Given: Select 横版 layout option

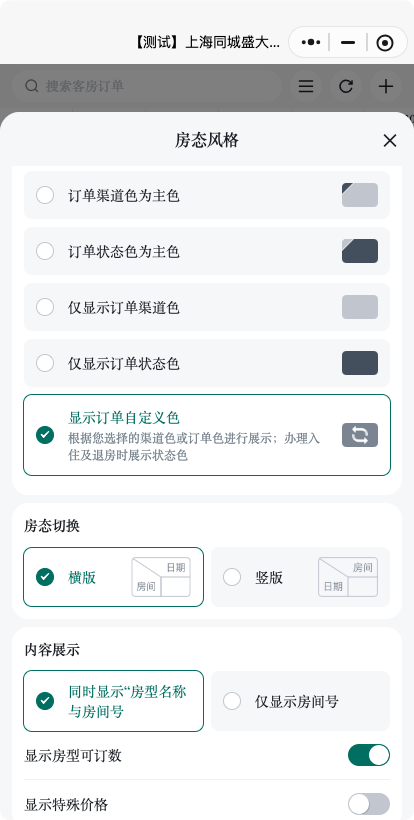Looking at the screenshot, I should pos(113,577).
